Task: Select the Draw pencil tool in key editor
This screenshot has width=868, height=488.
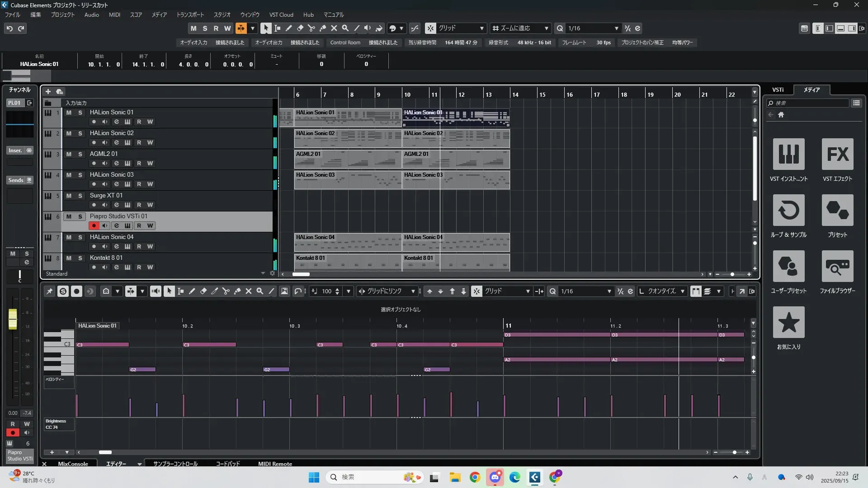Action: (x=192, y=291)
